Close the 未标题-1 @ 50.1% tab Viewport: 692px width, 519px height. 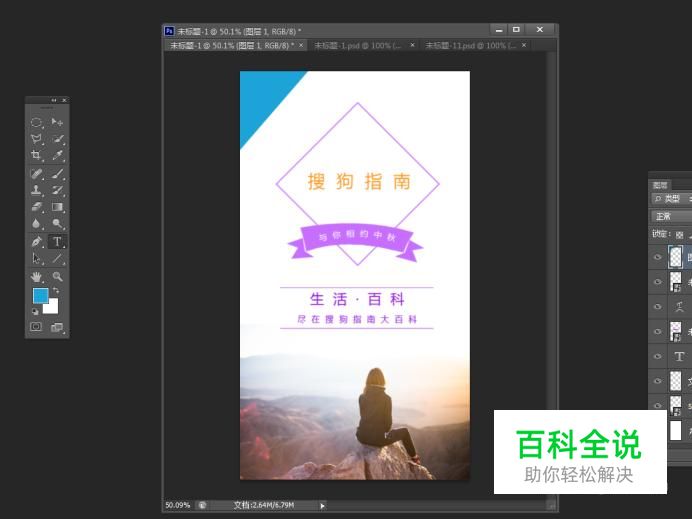click(x=301, y=45)
